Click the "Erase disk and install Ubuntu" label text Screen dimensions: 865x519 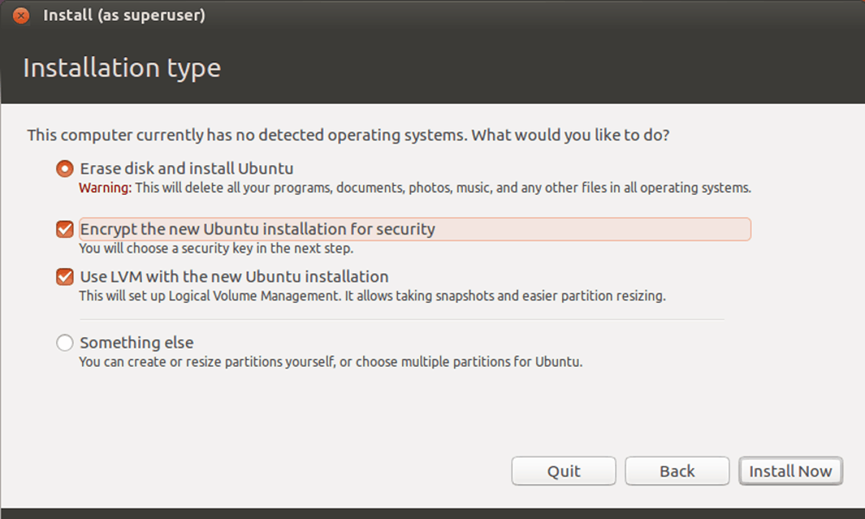coord(186,168)
